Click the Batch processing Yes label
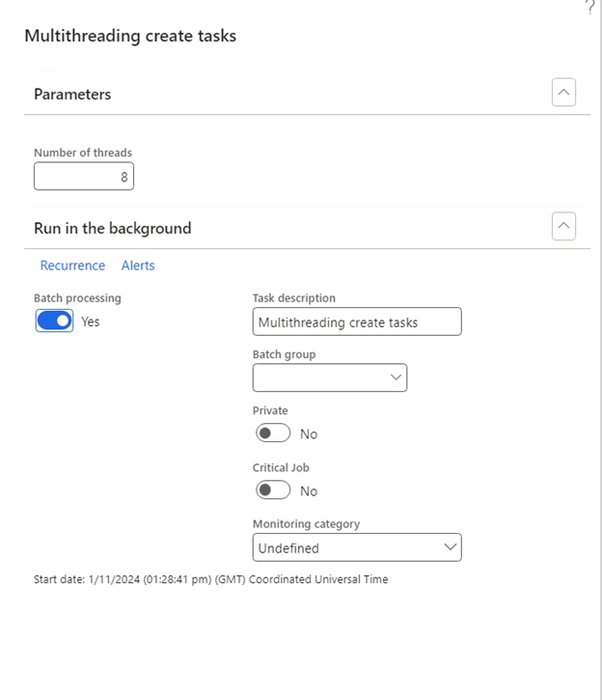Viewport: 602px width, 700px height. click(x=91, y=322)
